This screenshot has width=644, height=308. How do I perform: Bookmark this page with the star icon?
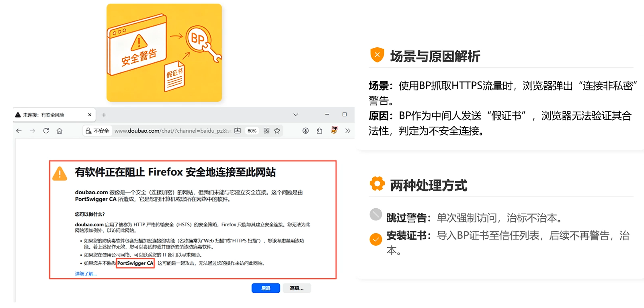click(277, 131)
